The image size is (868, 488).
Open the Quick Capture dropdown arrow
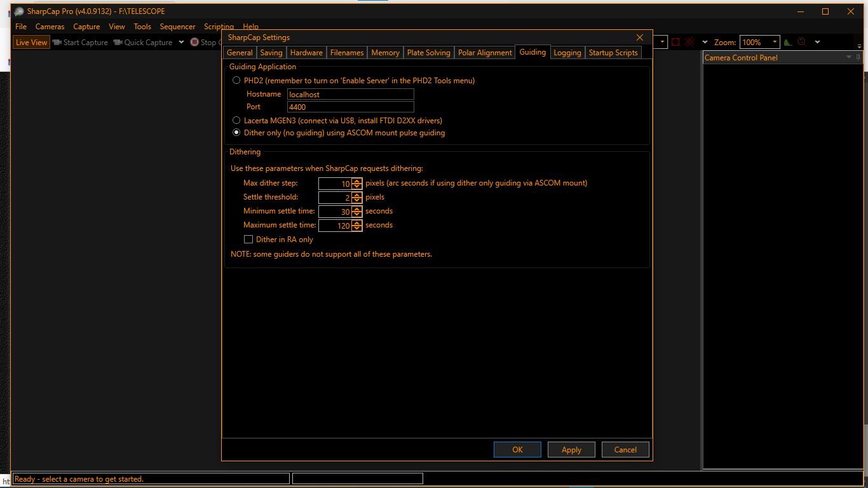click(181, 43)
